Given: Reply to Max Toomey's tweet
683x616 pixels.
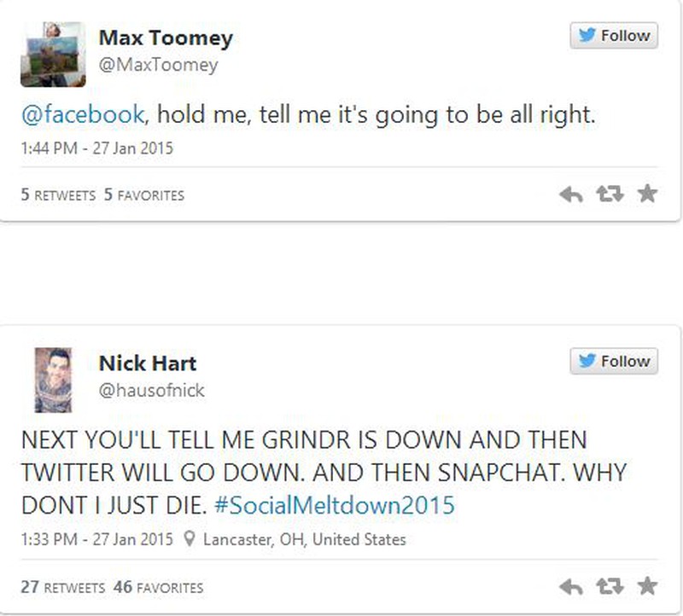Looking at the screenshot, I should pos(570,195).
